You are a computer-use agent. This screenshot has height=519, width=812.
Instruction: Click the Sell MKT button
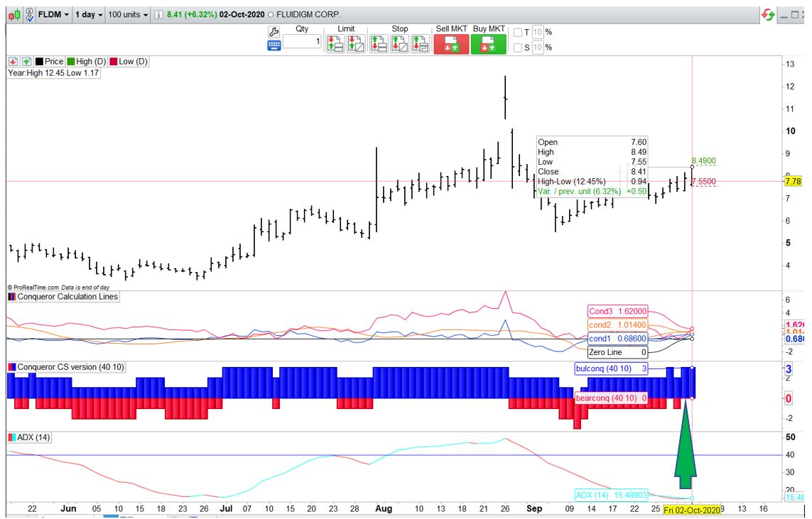pyautogui.click(x=451, y=44)
